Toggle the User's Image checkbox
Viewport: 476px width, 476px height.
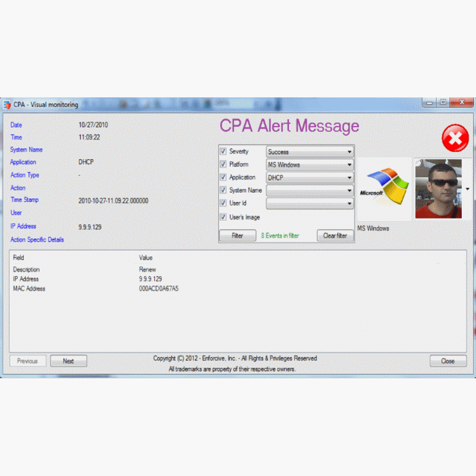(x=223, y=217)
